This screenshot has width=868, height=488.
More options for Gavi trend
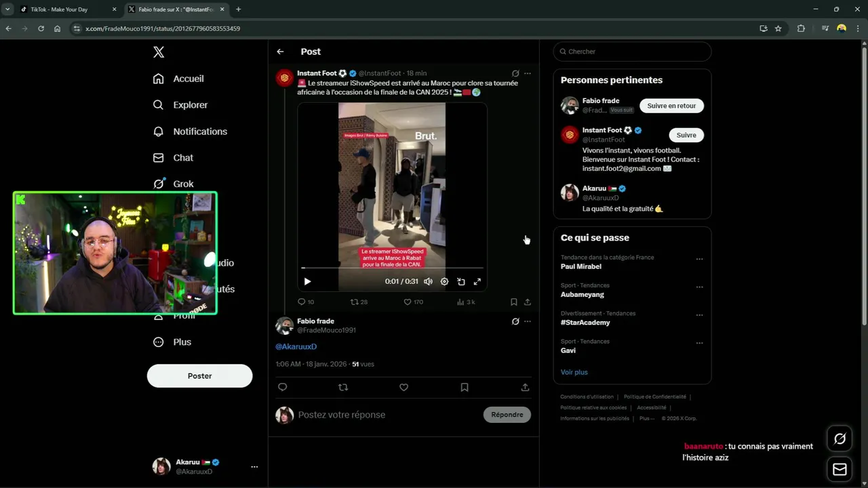point(699,343)
